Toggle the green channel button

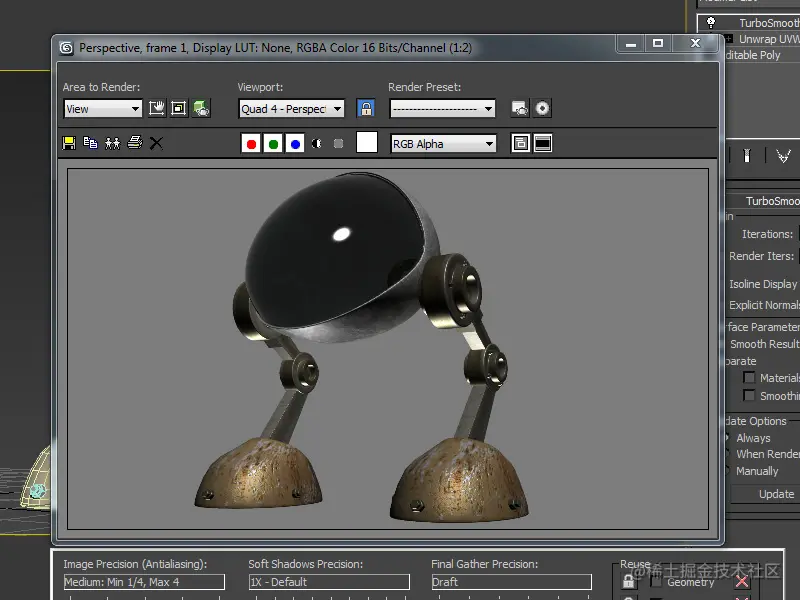[x=273, y=144]
